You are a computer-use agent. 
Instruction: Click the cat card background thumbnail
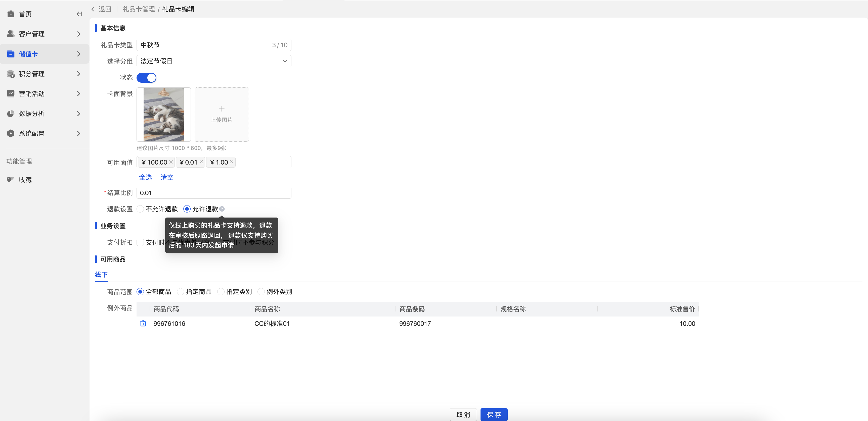pos(164,115)
